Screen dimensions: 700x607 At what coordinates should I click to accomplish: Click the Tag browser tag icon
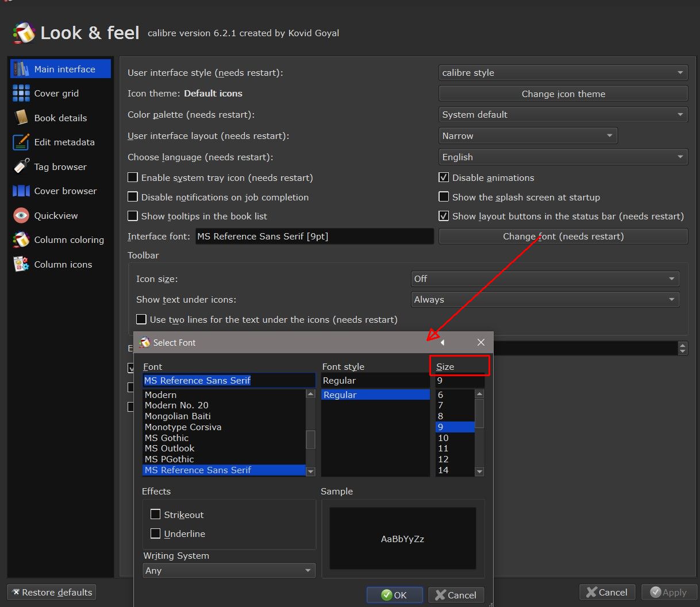pos(21,167)
